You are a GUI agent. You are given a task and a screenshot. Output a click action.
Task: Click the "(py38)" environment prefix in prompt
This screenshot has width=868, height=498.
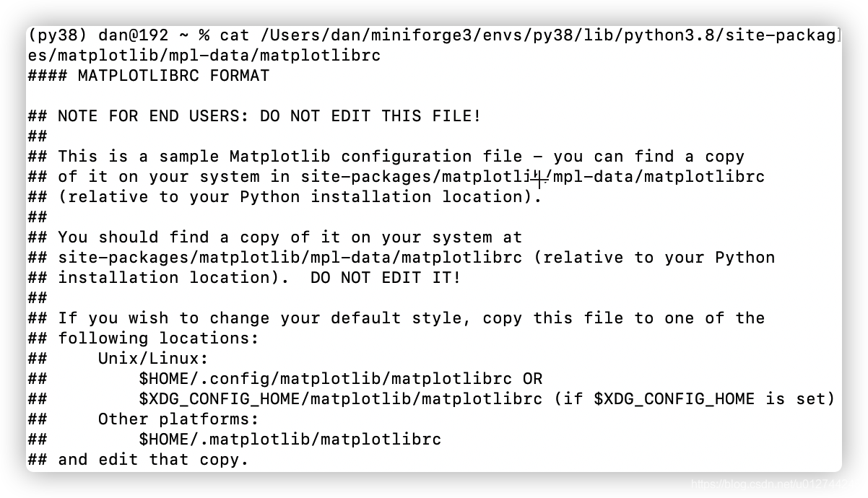coord(57,35)
